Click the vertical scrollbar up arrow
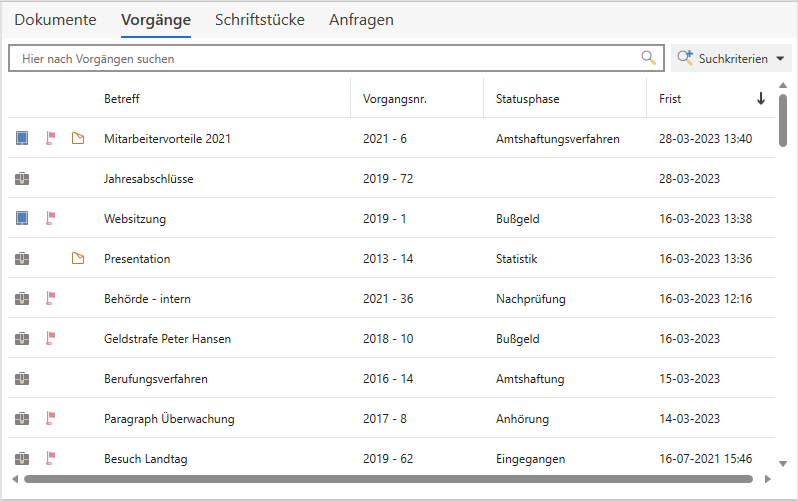Image resolution: width=798 pixels, height=501 pixels. (x=783, y=86)
